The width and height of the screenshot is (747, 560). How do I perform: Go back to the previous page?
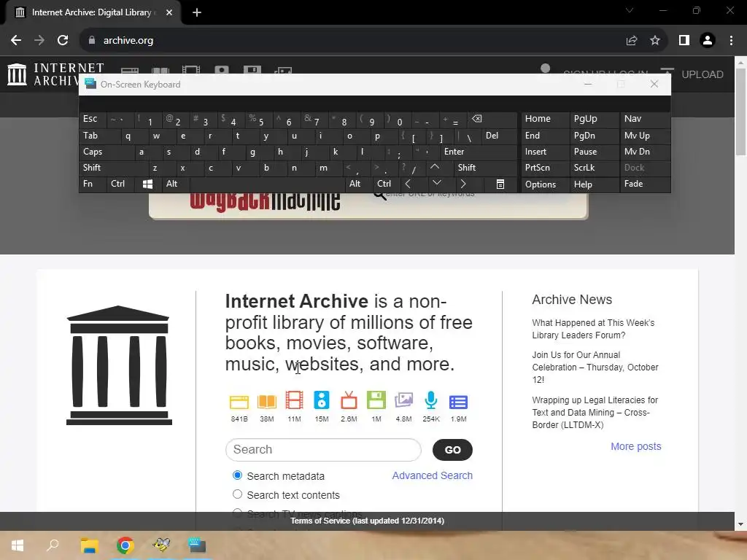coord(16,41)
